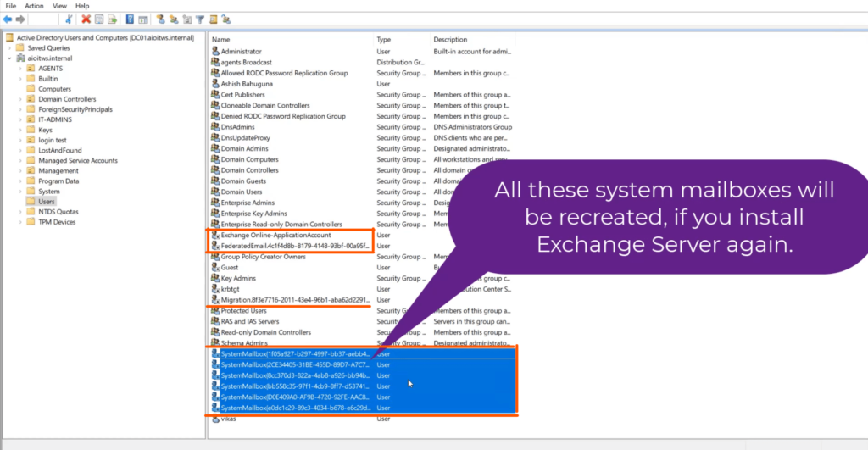Image resolution: width=868 pixels, height=450 pixels.
Task: Click the Administrator user icon
Action: tap(215, 51)
